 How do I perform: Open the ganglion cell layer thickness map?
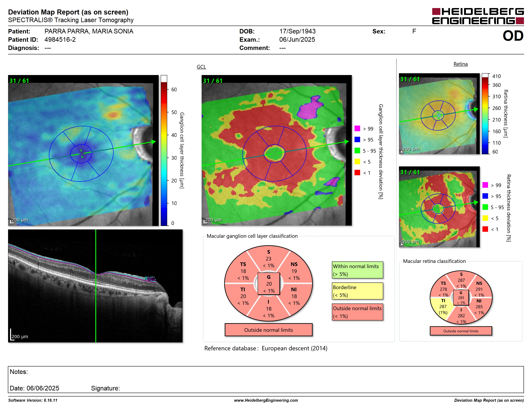(x=83, y=150)
